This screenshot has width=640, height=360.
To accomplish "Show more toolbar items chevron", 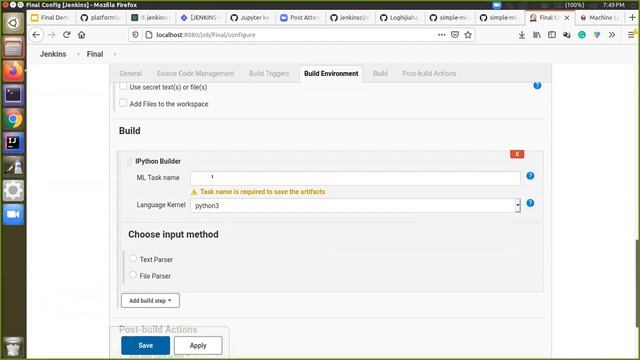I will pos(612,35).
